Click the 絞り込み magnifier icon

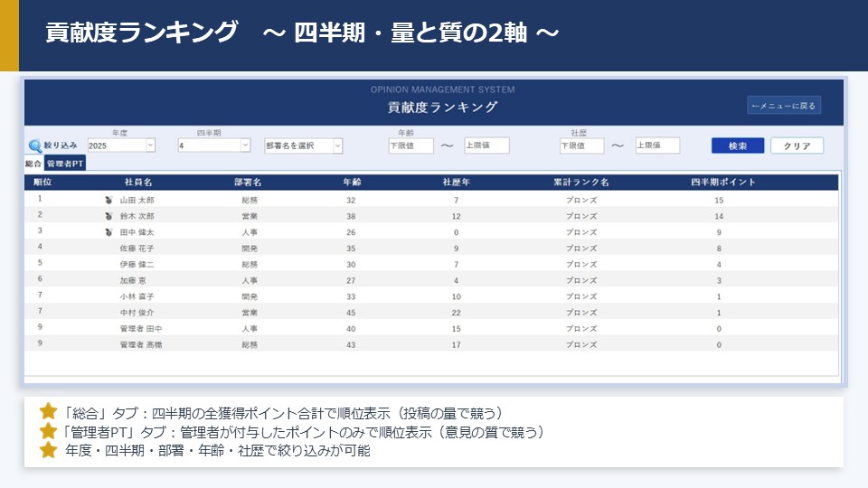click(35, 145)
